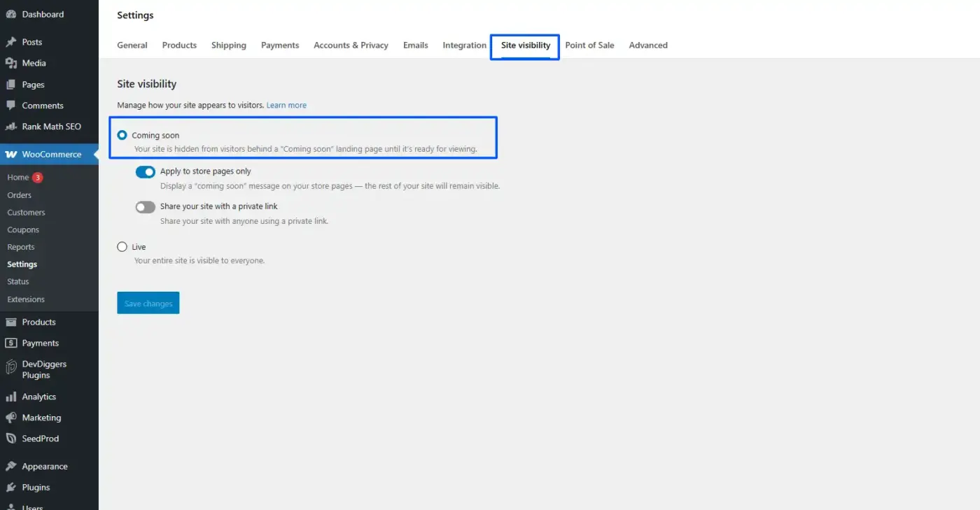Click the SeedProd leaf icon
This screenshot has height=510, width=980.
pyautogui.click(x=10, y=439)
